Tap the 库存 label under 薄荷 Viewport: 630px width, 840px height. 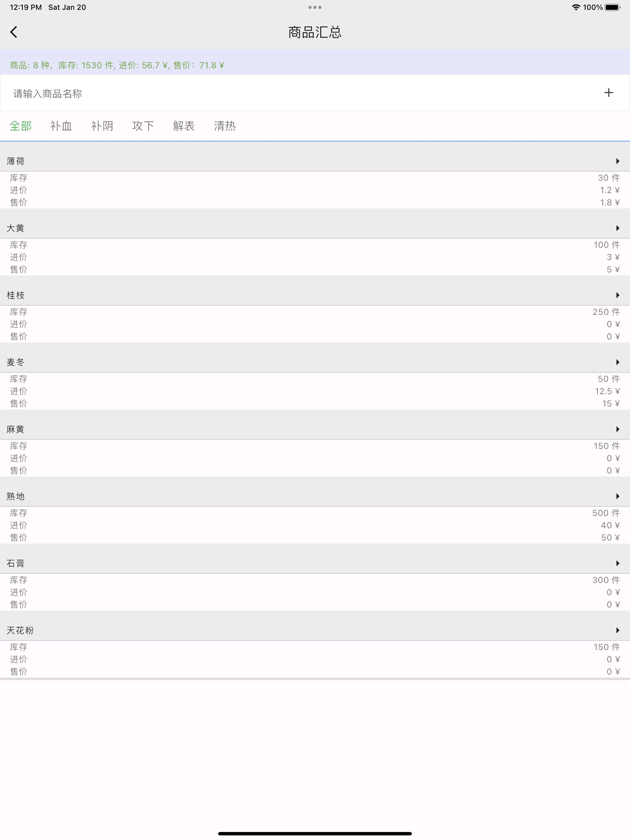[19, 178]
